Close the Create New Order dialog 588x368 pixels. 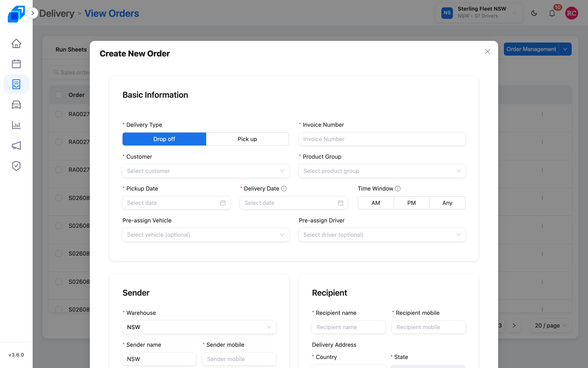point(487,52)
